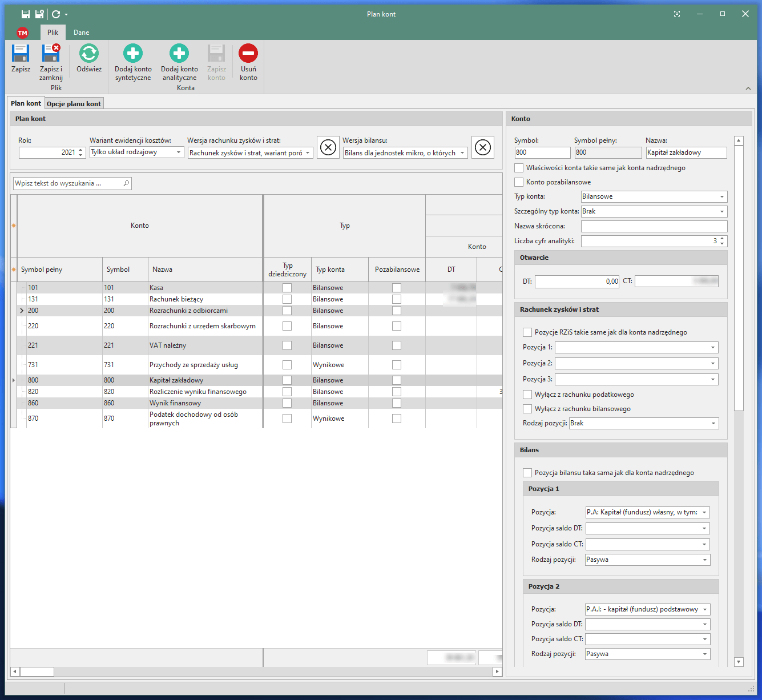The image size is (762, 700).
Task: Add account via Dodaj konto syntetyczne
Action: coord(133,54)
